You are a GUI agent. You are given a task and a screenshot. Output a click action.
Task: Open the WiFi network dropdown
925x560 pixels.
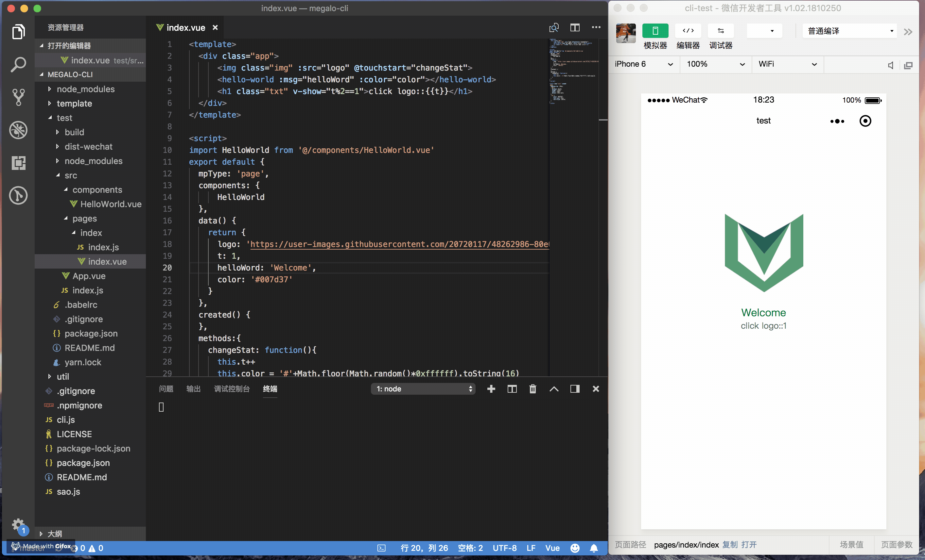[x=787, y=64]
